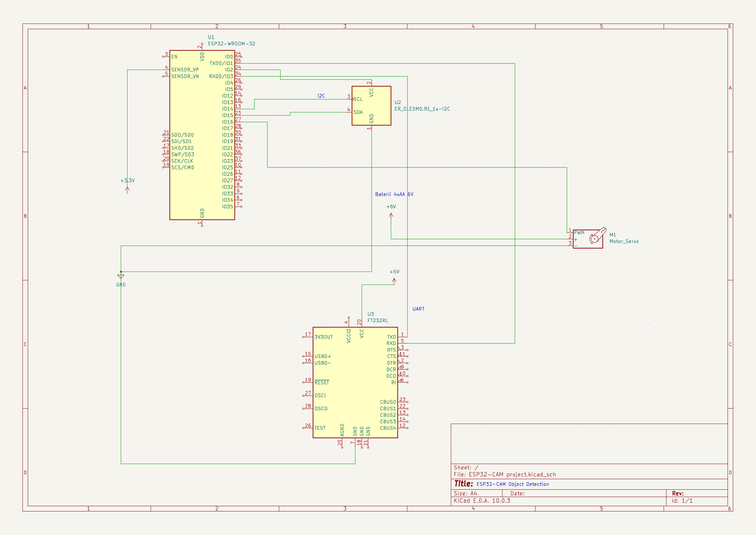The width and height of the screenshot is (756, 535).
Task: Click the AGND pin label on U3
Action: click(x=342, y=430)
